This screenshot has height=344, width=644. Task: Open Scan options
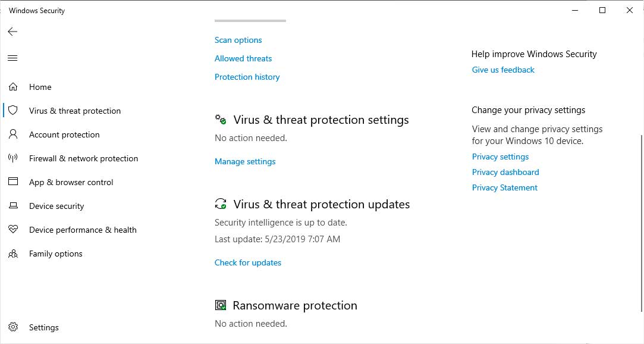[238, 40]
